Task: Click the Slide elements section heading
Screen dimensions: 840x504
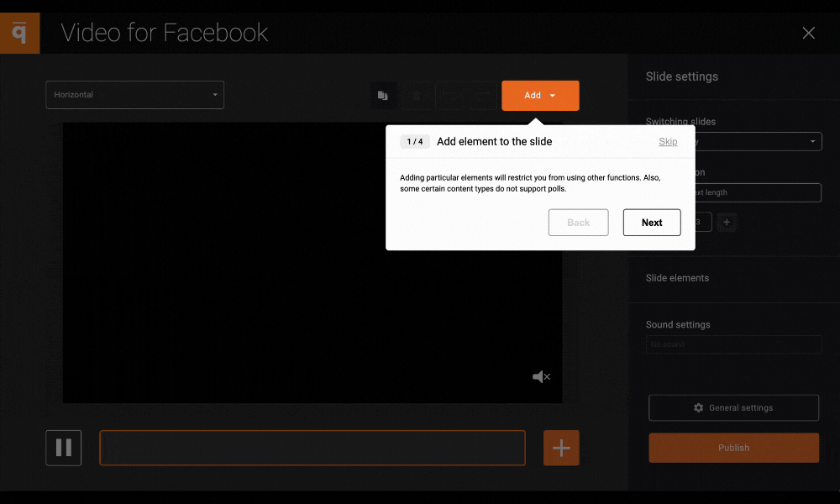Action: click(677, 278)
